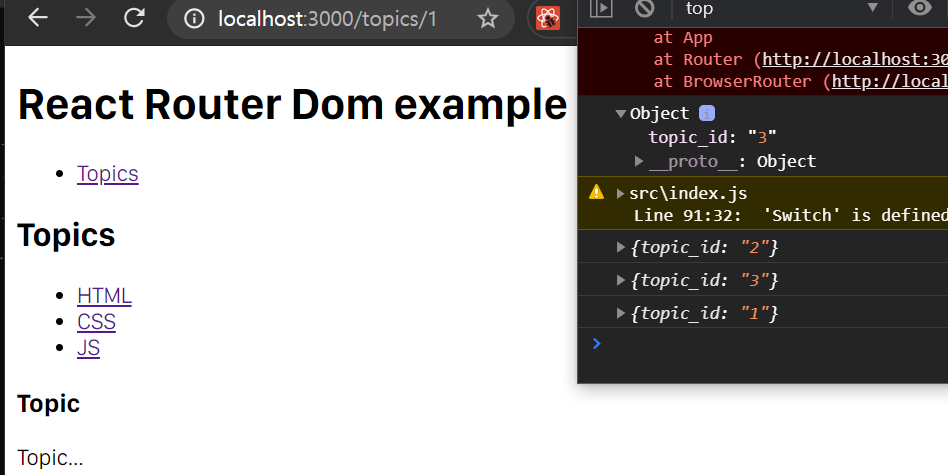Open the React Developer Tools extension icon
Image resolution: width=948 pixels, height=475 pixels.
coord(548,18)
